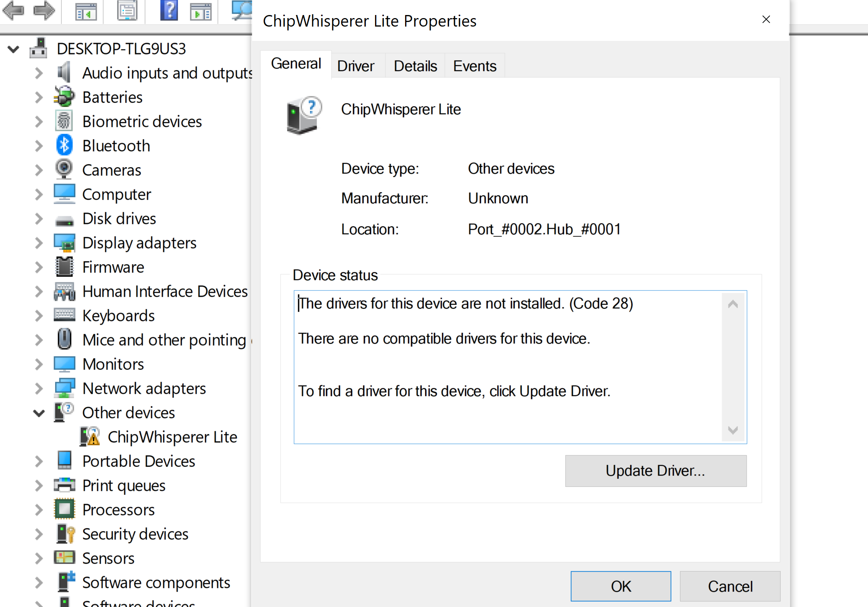Image resolution: width=868 pixels, height=607 pixels.
Task: Switch to the Driver tab
Action: [x=355, y=66]
